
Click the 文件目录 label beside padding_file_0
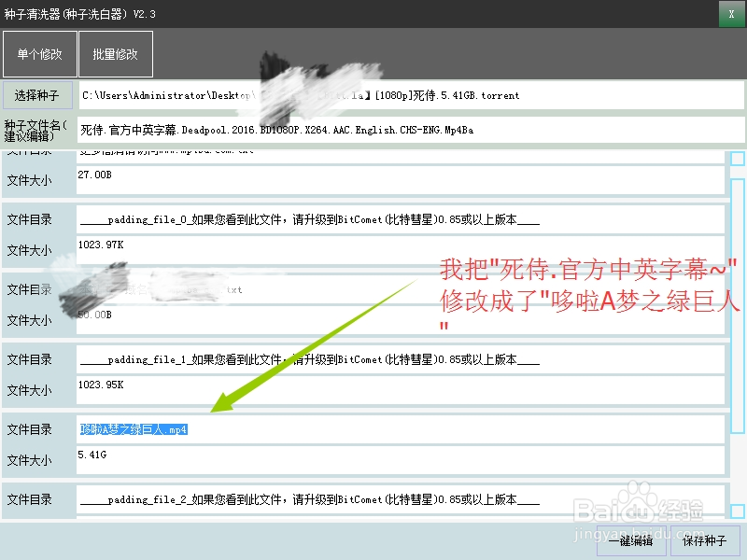tap(30, 219)
